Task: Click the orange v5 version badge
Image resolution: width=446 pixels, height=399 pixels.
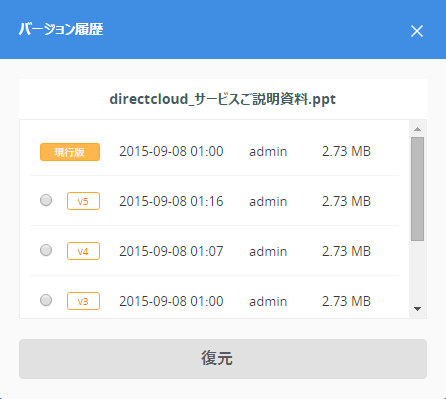Action: 83,201
